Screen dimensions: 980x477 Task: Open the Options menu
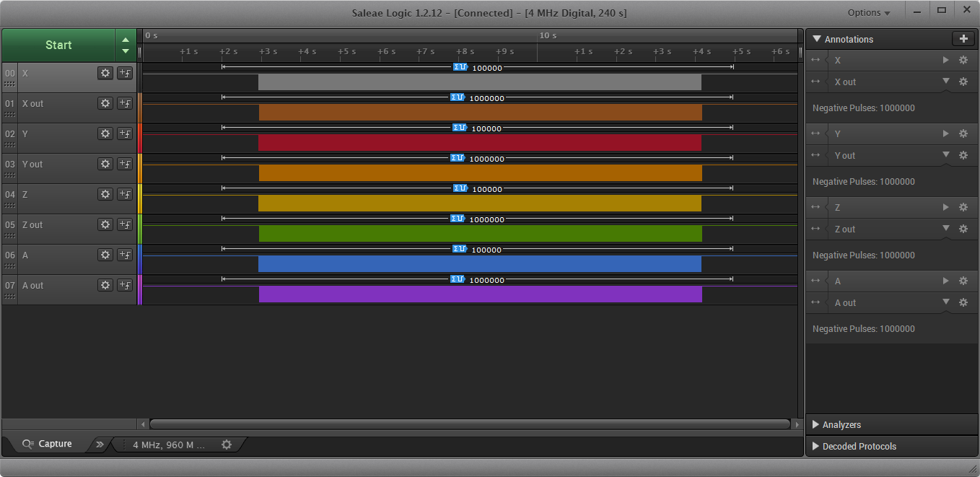(x=868, y=12)
